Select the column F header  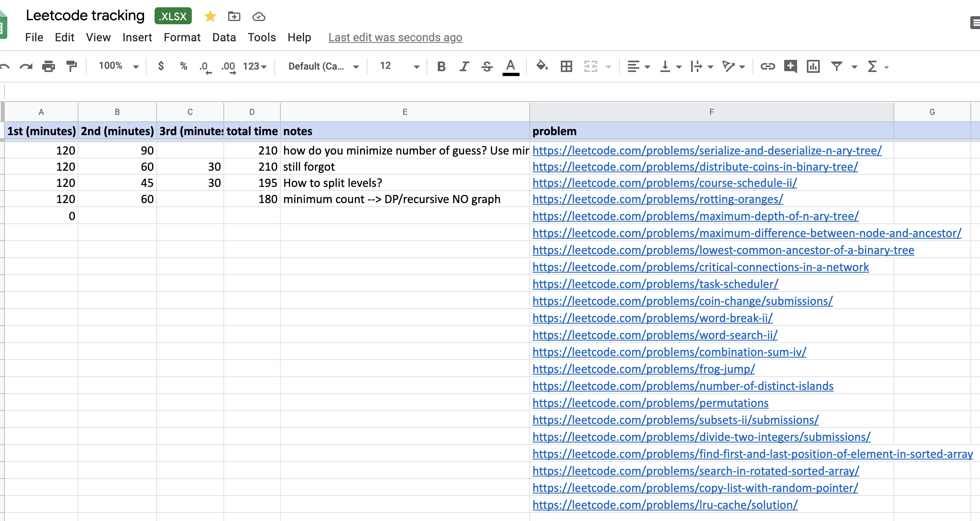711,112
